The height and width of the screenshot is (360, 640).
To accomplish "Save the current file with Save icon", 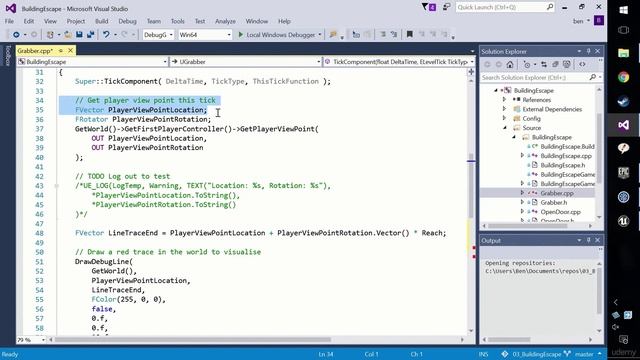I will (79, 35).
